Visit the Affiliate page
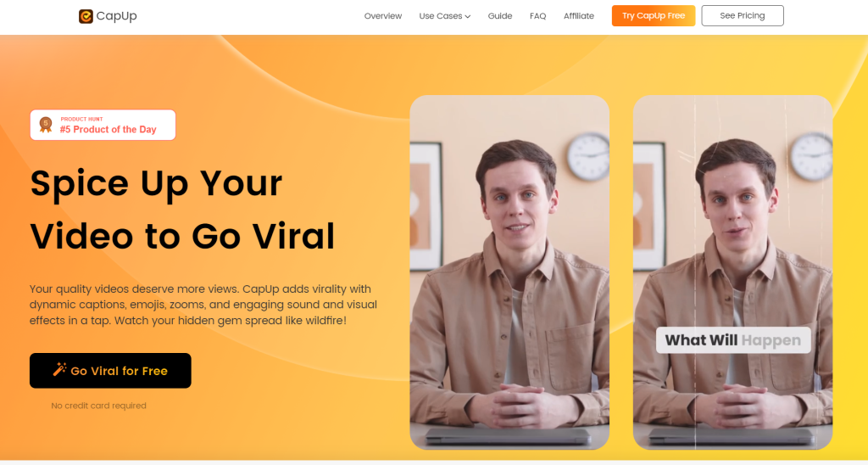Image resolution: width=868 pixels, height=465 pixels. coord(579,16)
